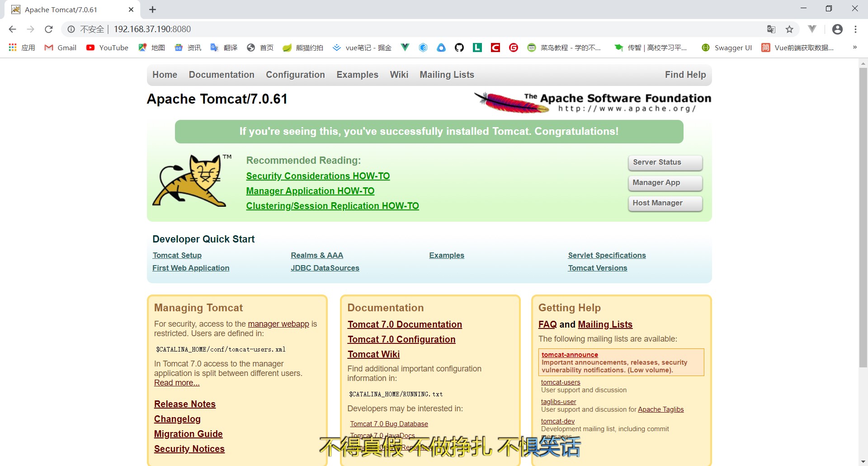The image size is (868, 466).
Task: Open the 菜鸟教程 bookmark
Action: [564, 48]
